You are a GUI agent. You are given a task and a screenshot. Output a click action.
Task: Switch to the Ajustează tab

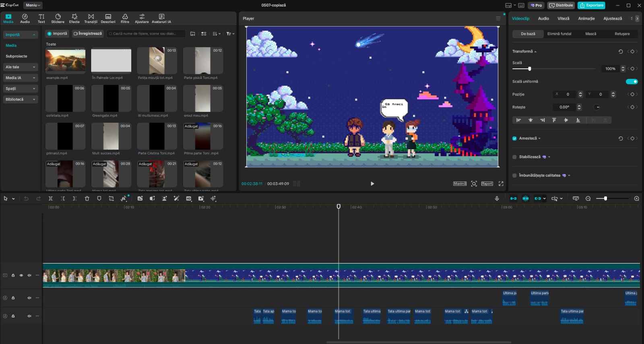[613, 19]
